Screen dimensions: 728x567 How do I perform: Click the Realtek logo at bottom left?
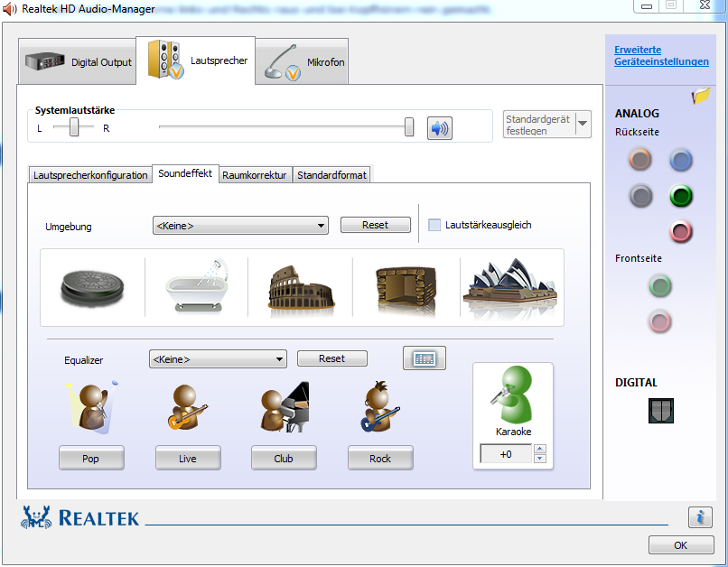[x=79, y=517]
